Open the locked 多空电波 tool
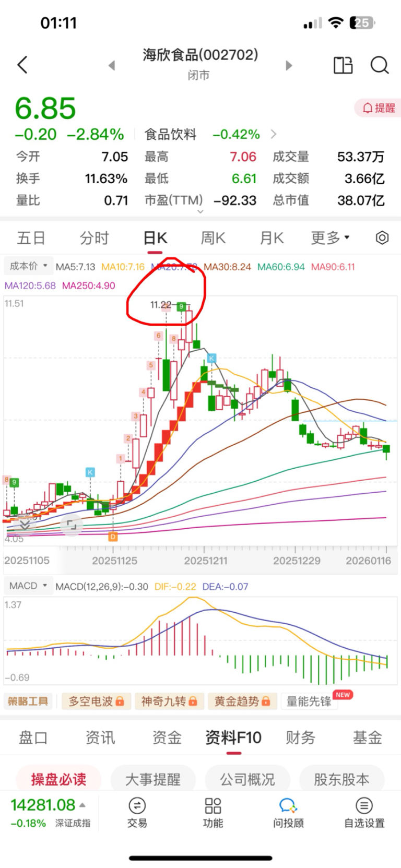Screen dimensions: 401x868 [96, 701]
